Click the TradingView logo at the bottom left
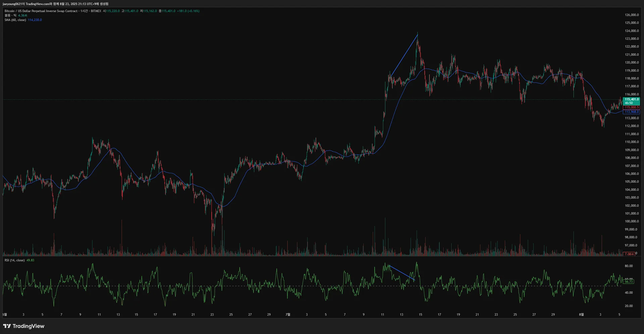 [23, 326]
